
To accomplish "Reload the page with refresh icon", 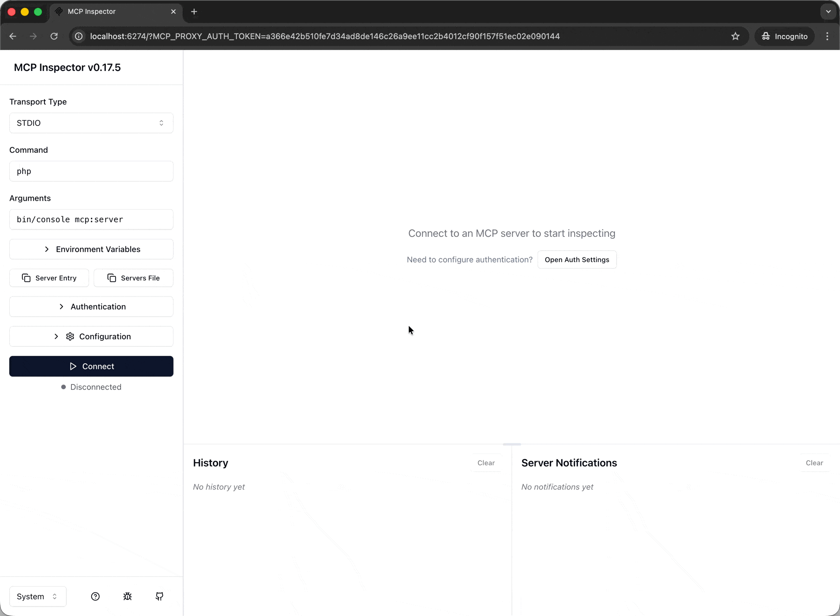I will (54, 36).
